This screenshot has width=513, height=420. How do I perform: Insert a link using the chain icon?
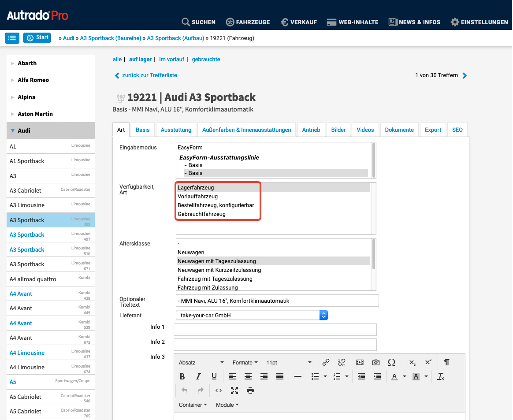(x=326, y=362)
